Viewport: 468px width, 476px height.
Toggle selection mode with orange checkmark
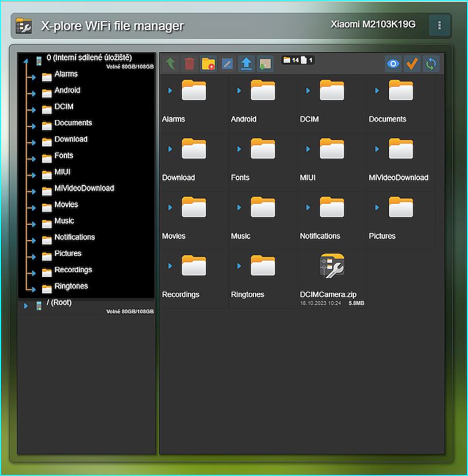pos(412,64)
